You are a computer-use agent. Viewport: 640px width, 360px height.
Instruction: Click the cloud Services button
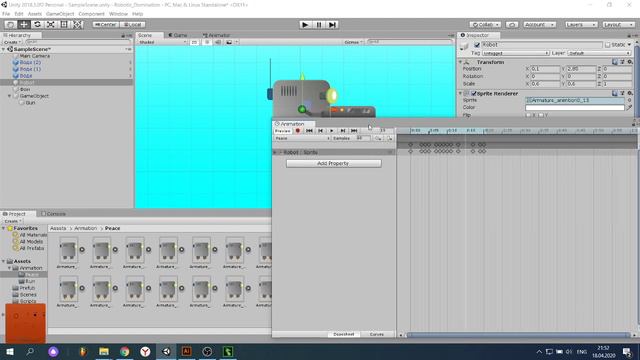click(x=512, y=24)
